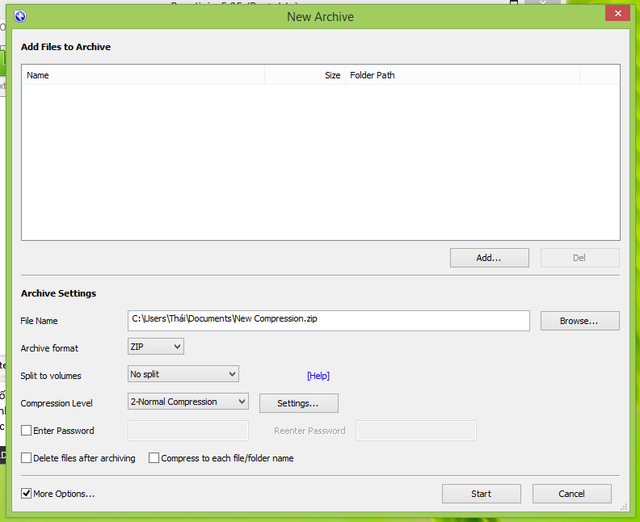Viewport: 640px width, 522px height.
Task: Expand the Compression Level dropdown
Action: (x=188, y=402)
